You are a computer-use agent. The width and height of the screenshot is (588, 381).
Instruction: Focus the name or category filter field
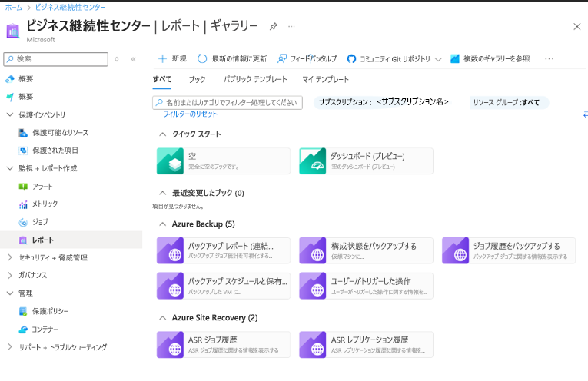(228, 103)
